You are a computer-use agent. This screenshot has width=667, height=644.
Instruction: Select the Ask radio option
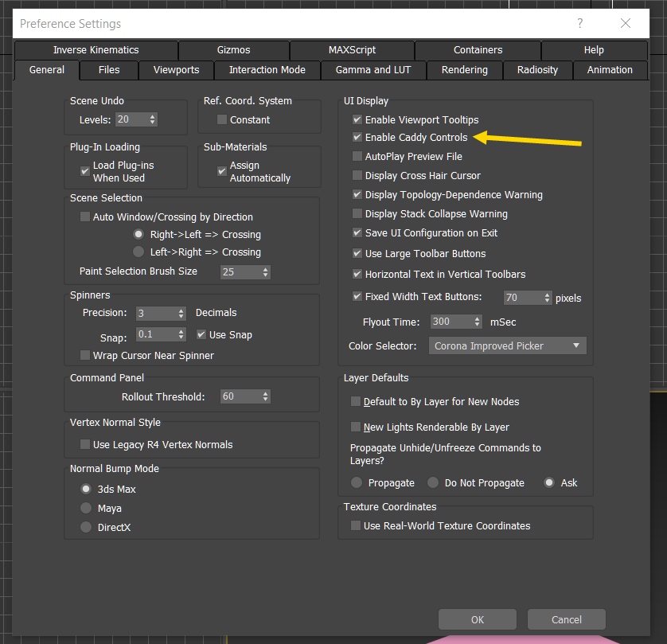coord(549,482)
